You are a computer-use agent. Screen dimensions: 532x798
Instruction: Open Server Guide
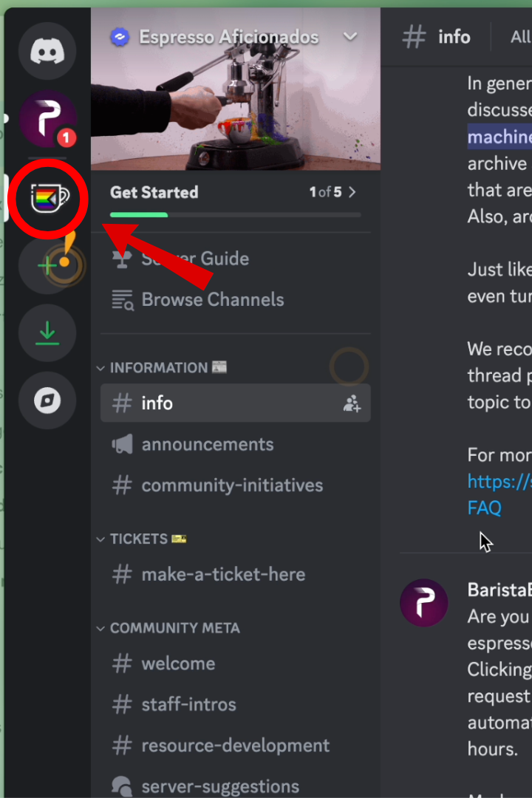[x=235, y=259]
